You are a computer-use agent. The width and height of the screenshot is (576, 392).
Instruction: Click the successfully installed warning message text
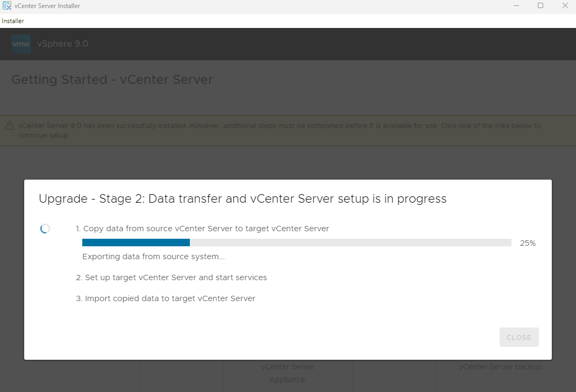280,131
